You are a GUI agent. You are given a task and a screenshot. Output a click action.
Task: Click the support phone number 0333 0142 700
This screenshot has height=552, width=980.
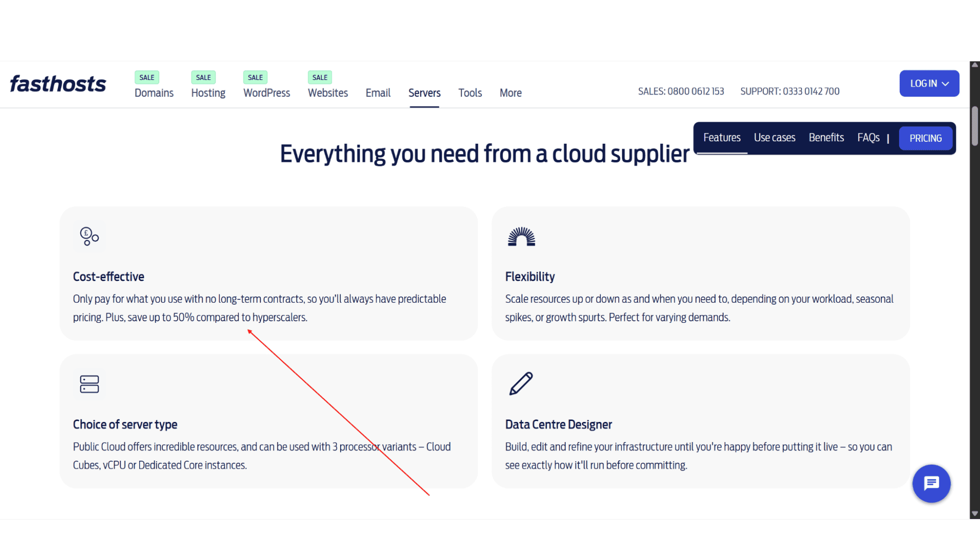[811, 91]
